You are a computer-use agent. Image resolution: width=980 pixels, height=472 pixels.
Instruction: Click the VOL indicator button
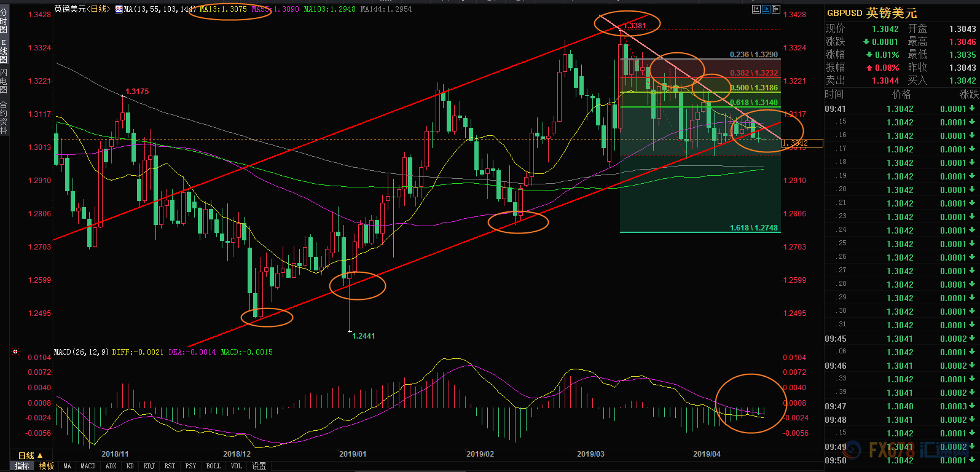coord(237,466)
